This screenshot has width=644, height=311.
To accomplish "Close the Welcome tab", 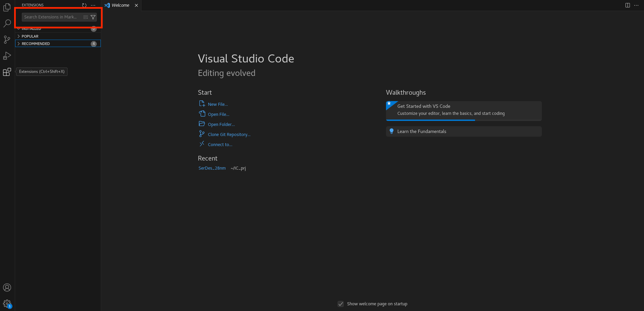I will coord(136,5).
